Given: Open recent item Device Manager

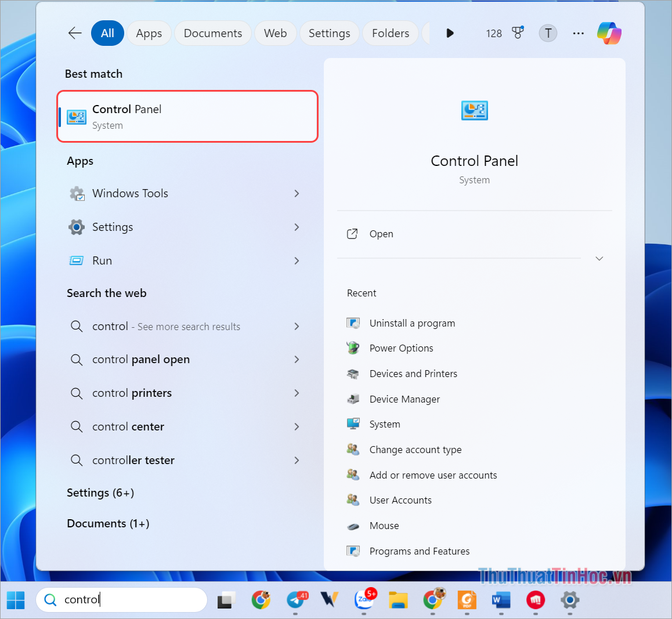Looking at the screenshot, I should click(404, 399).
